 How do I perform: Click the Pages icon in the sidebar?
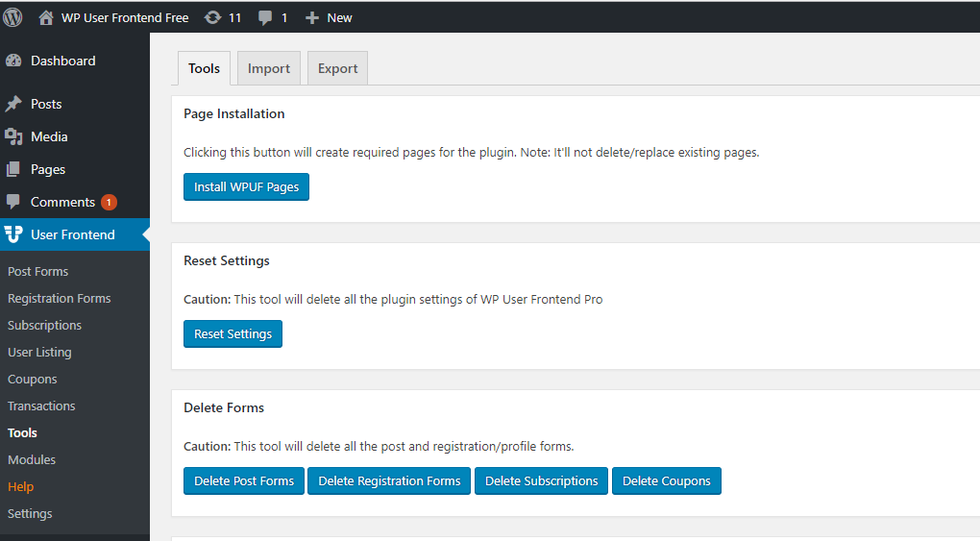[x=13, y=169]
